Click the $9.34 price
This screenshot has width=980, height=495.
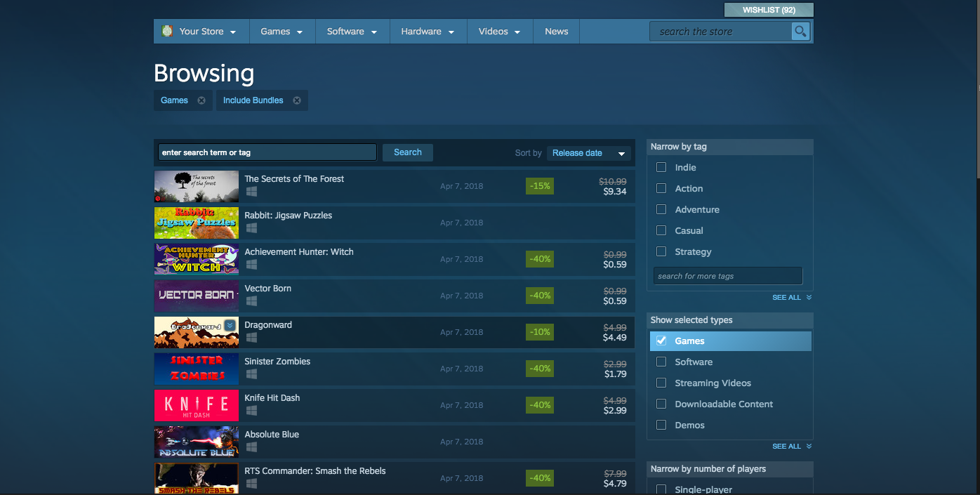(x=615, y=192)
